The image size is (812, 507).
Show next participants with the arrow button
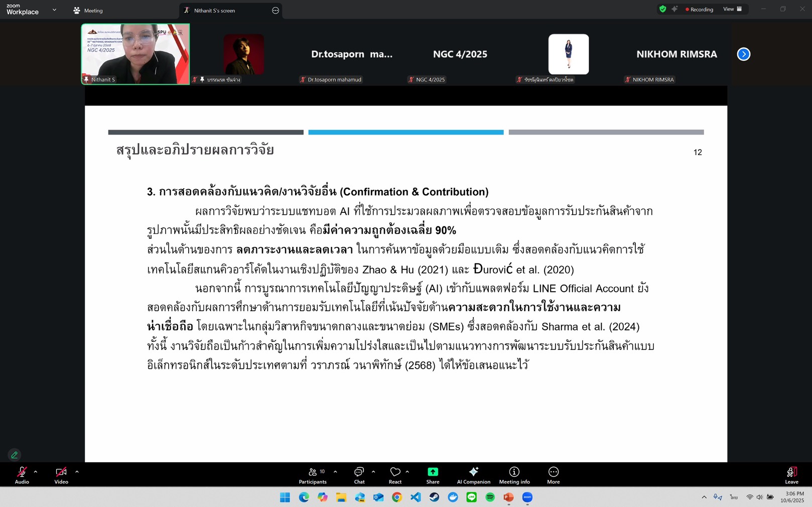(x=743, y=54)
